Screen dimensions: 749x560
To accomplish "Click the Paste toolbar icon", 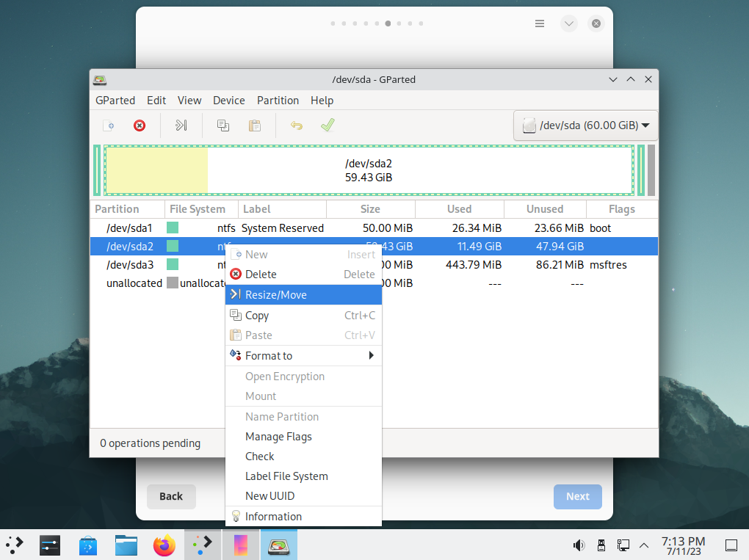I will pyautogui.click(x=254, y=126).
